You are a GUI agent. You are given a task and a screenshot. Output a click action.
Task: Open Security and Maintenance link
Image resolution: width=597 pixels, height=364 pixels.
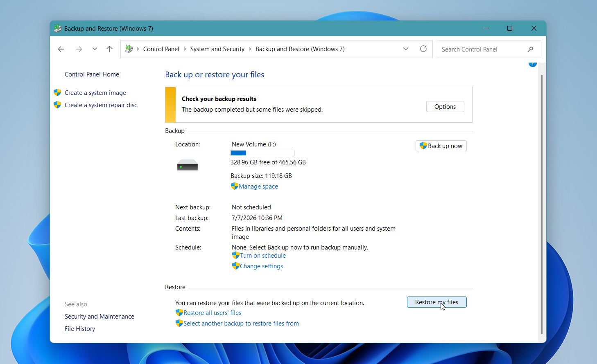99,317
